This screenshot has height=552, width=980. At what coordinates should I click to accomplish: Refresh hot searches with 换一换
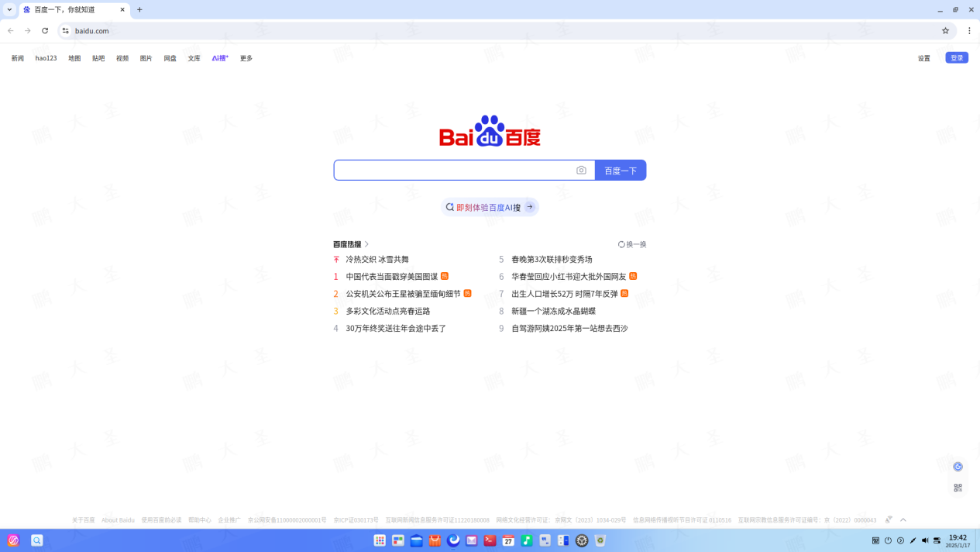pos(632,244)
